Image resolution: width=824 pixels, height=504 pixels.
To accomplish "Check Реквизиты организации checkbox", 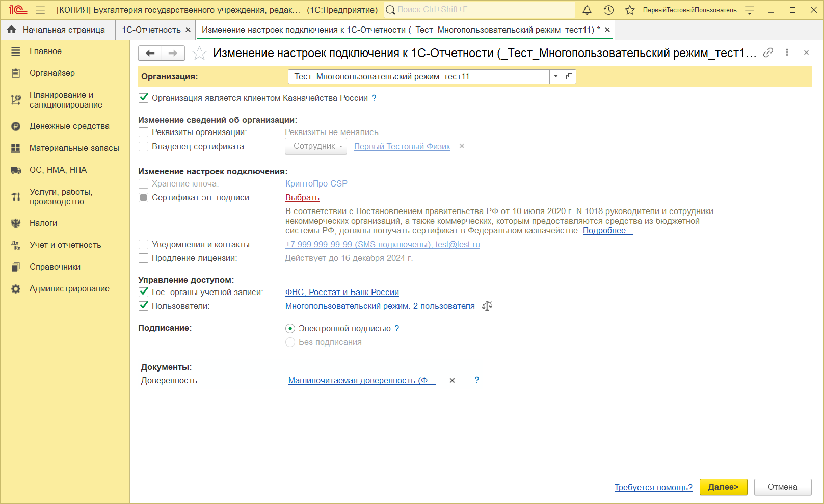I will click(x=144, y=132).
